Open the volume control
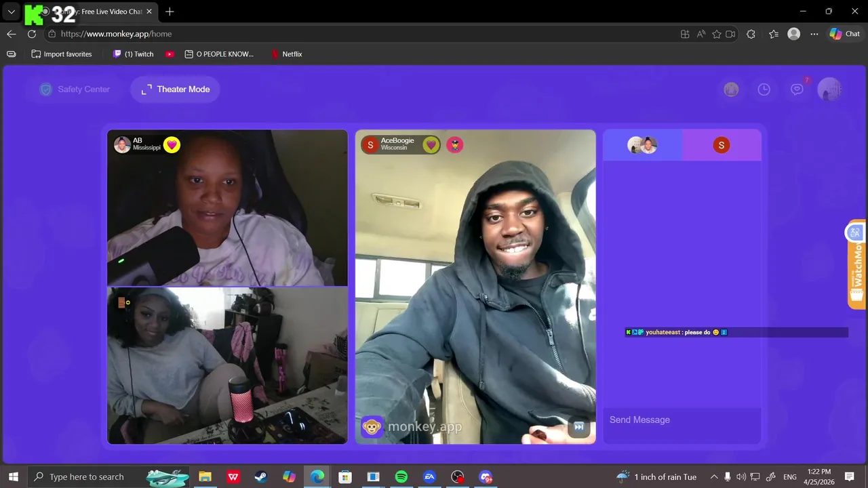 741,477
